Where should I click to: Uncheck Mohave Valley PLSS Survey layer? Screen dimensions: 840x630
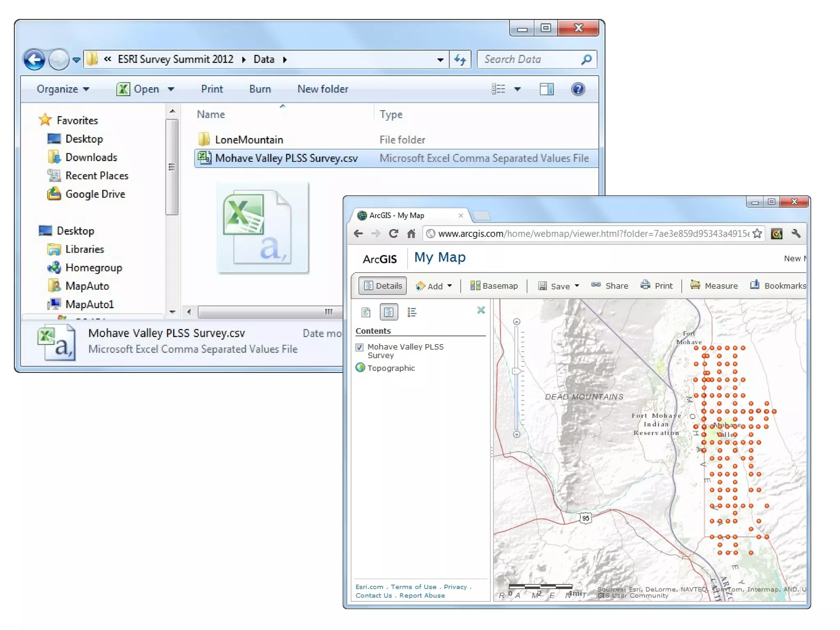pyautogui.click(x=360, y=347)
